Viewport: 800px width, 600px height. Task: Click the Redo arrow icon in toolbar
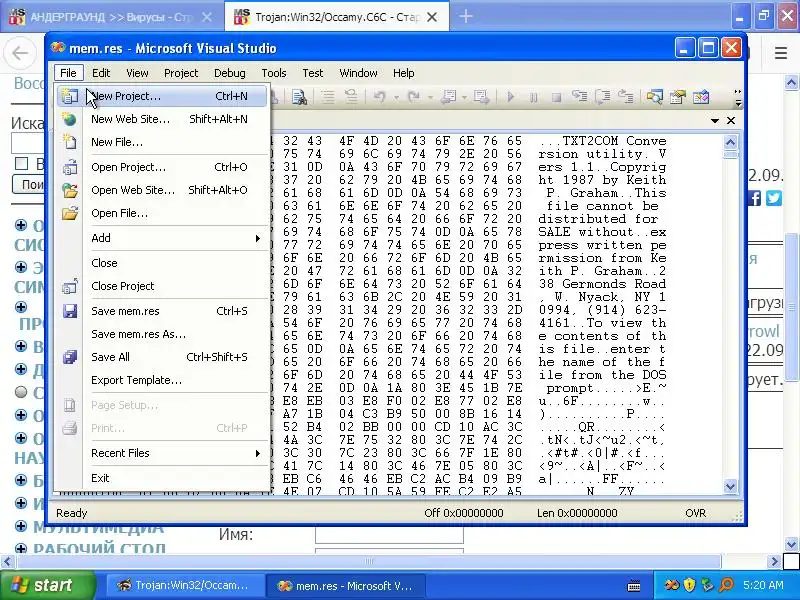[x=414, y=97]
